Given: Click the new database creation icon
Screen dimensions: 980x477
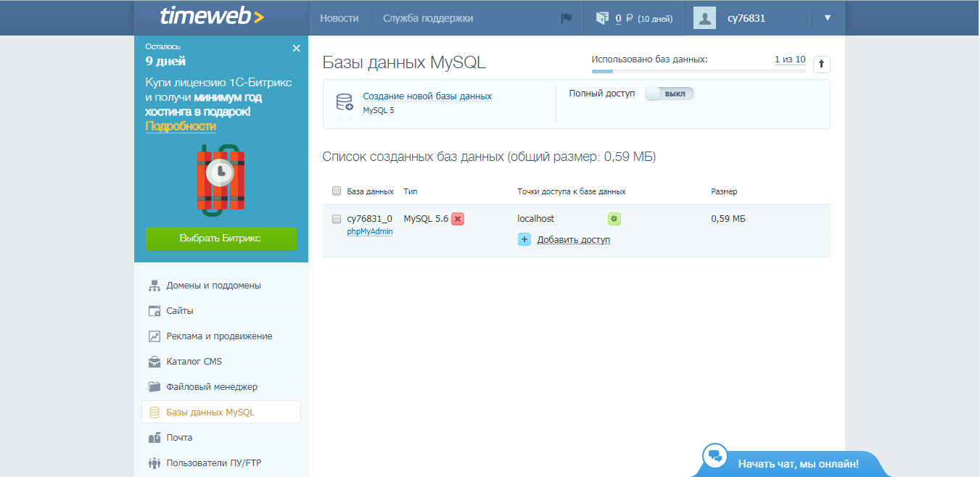Looking at the screenshot, I should tap(344, 102).
